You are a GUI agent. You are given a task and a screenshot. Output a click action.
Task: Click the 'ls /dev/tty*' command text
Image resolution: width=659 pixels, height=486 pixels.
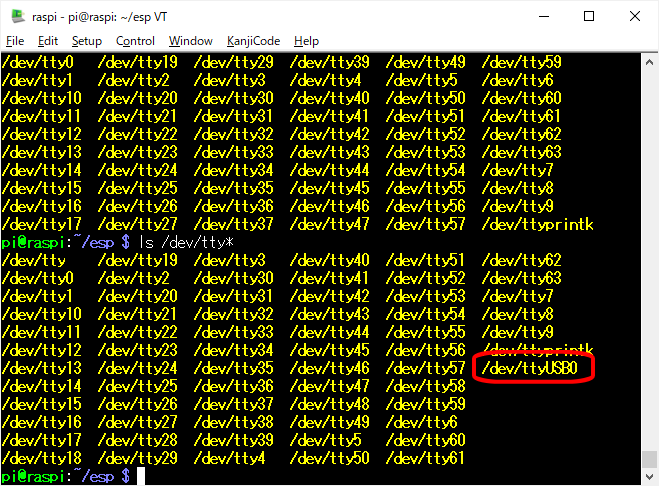tap(186, 242)
